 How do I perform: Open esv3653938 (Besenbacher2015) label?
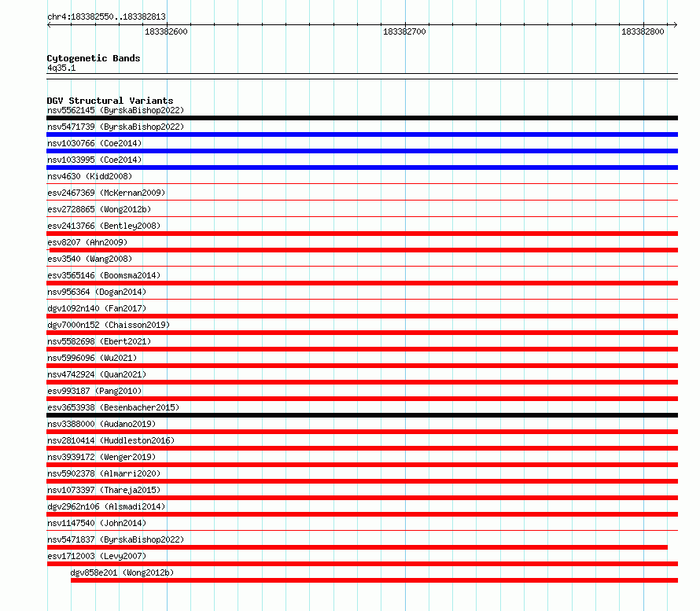pos(113,407)
